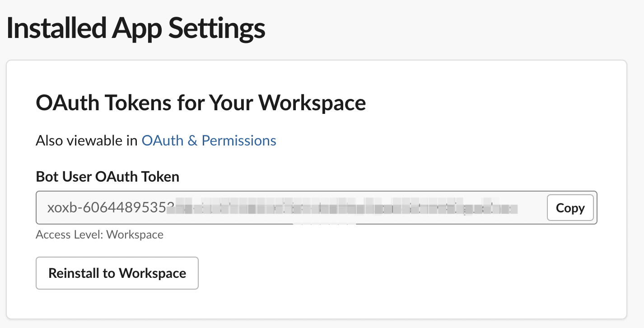This screenshot has width=644, height=328.
Task: Click the OAuth Tokens for Your Workspace heading
Action: pyautogui.click(x=201, y=103)
